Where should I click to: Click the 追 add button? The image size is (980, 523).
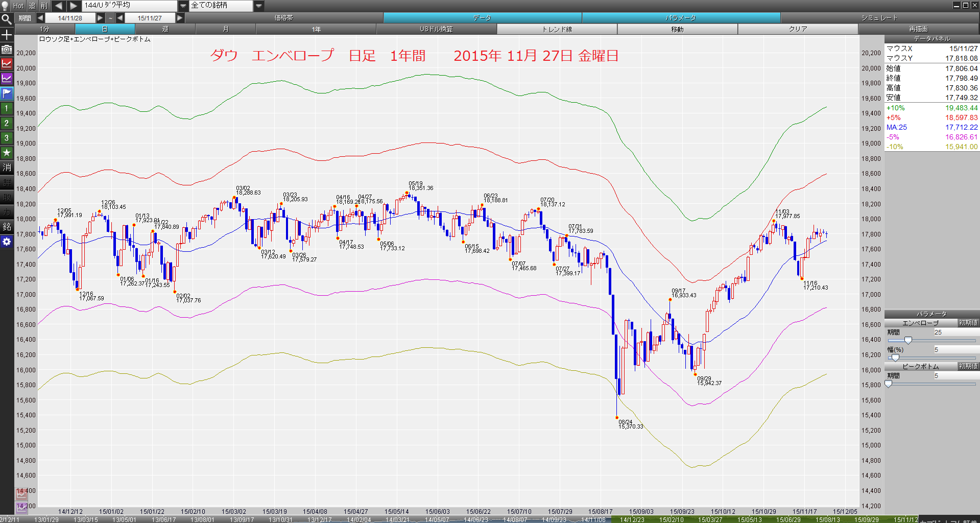pyautogui.click(x=32, y=6)
